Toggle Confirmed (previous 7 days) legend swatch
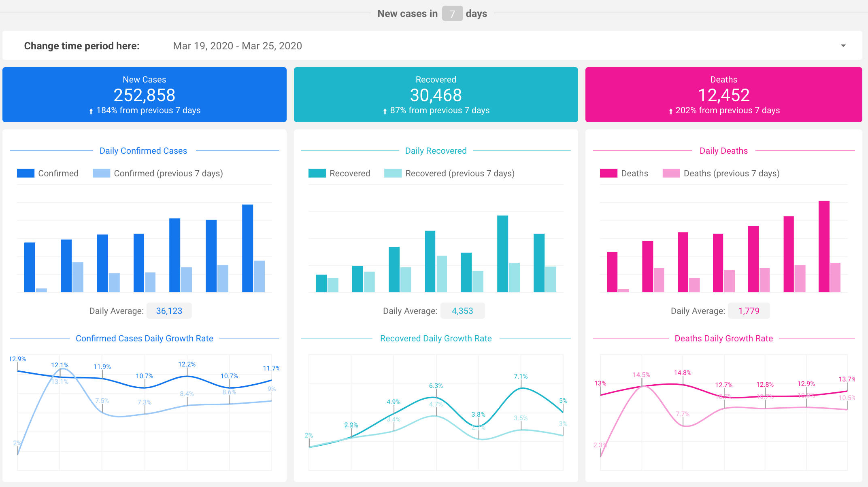Screen dimensions: 868x487 click(x=101, y=173)
